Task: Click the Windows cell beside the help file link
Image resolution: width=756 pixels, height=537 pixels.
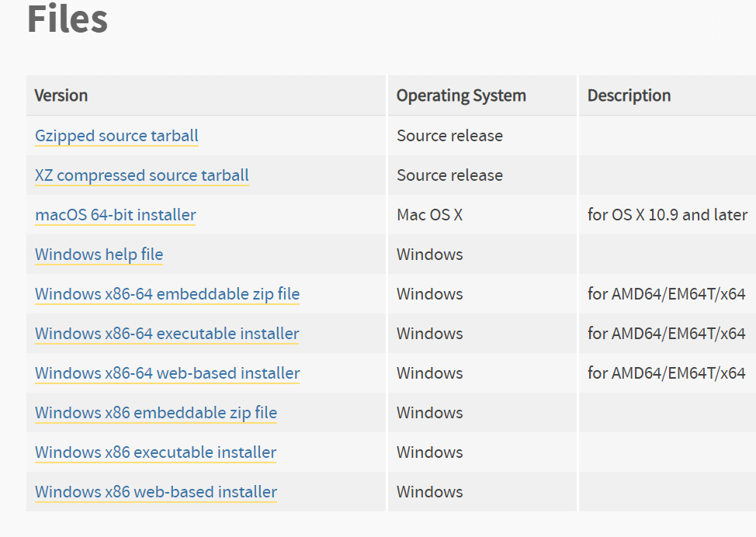Action: [418, 254]
